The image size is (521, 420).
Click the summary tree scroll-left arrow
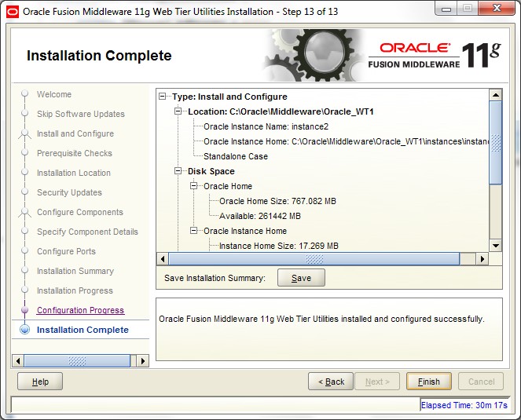[x=163, y=258]
